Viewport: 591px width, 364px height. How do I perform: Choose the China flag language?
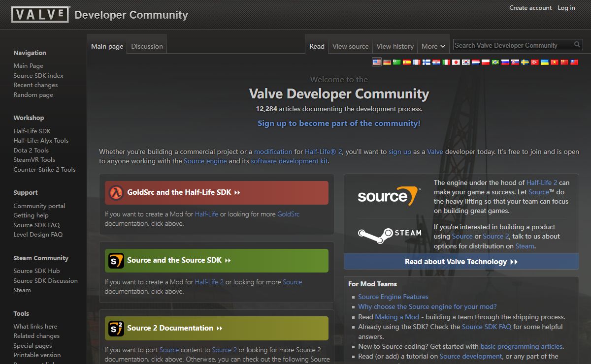tap(564, 62)
